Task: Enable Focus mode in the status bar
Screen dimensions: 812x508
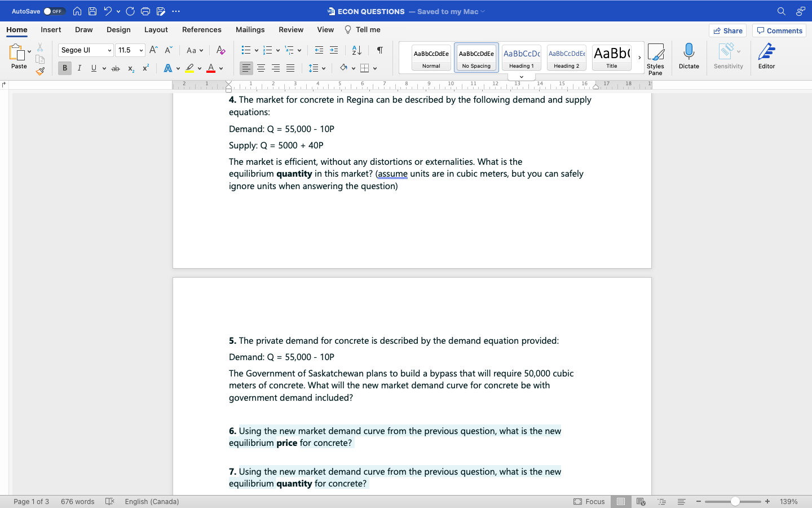Action: pos(590,501)
